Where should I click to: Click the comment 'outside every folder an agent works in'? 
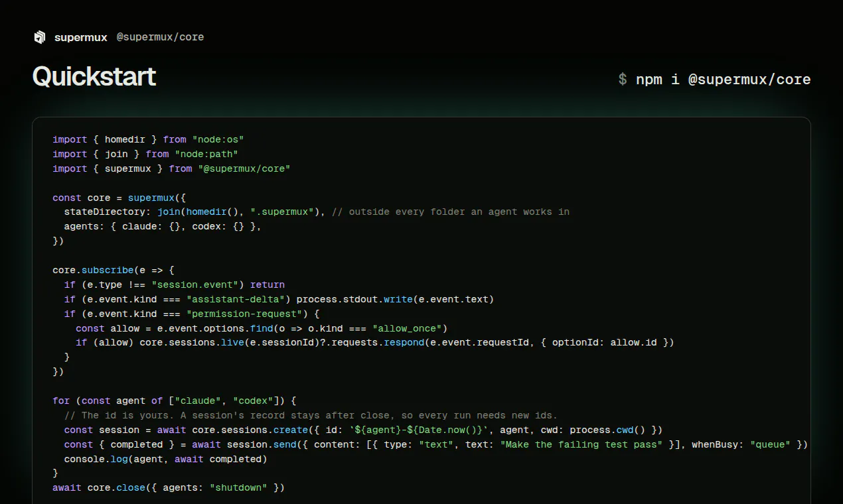coord(451,212)
